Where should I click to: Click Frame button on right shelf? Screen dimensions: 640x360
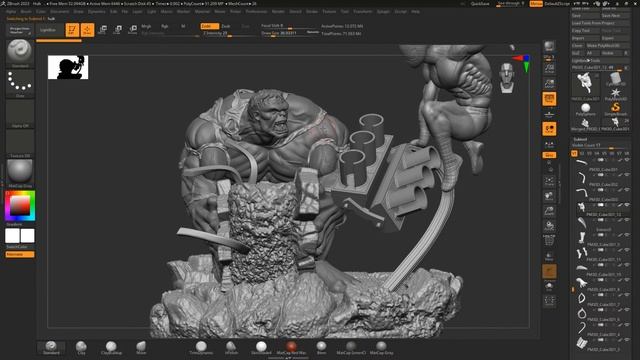pos(549,181)
